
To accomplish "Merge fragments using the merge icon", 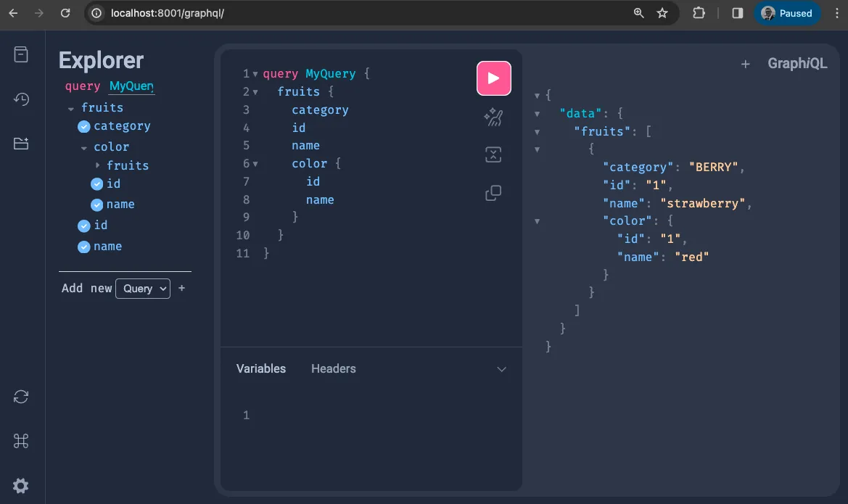I will click(494, 154).
